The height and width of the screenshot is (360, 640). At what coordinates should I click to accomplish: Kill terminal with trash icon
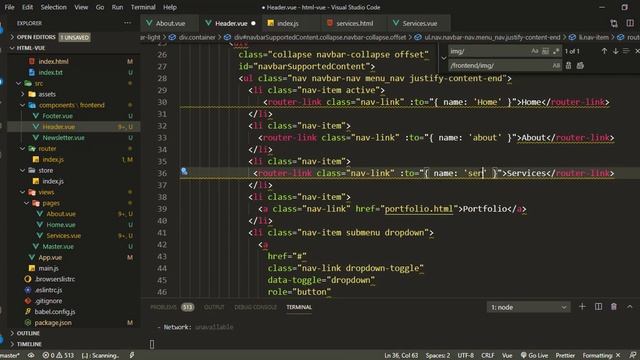(x=613, y=307)
